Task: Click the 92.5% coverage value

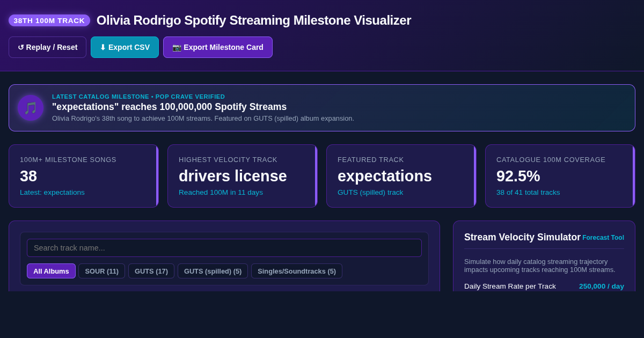Action: [518, 176]
